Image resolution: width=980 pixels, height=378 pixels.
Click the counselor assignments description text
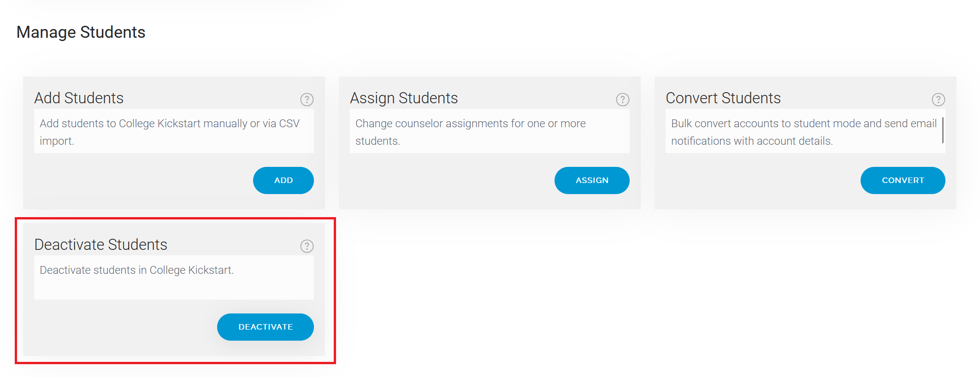click(x=470, y=132)
